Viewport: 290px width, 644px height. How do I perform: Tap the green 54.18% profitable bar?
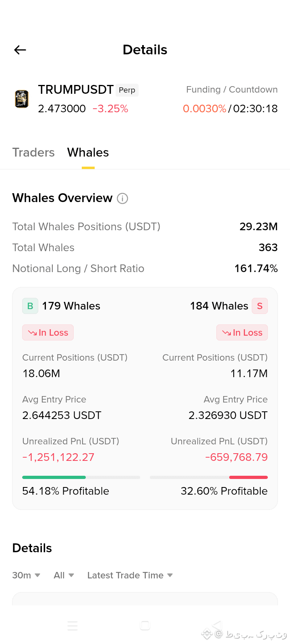pyautogui.click(x=54, y=477)
